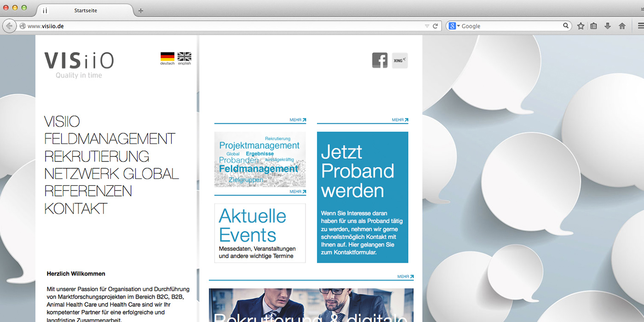Image resolution: width=644 pixels, height=322 pixels.
Task: Click the site identity globe icon
Action: click(x=23, y=26)
